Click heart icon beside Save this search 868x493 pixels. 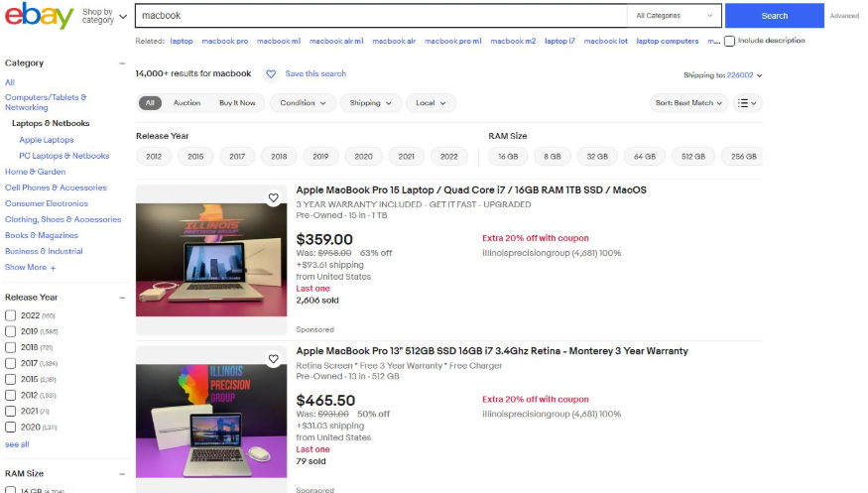point(271,73)
